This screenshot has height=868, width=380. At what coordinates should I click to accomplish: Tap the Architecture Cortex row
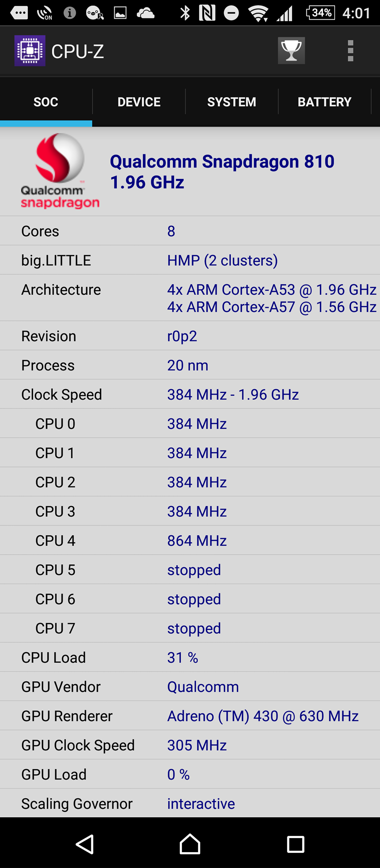[x=190, y=298]
